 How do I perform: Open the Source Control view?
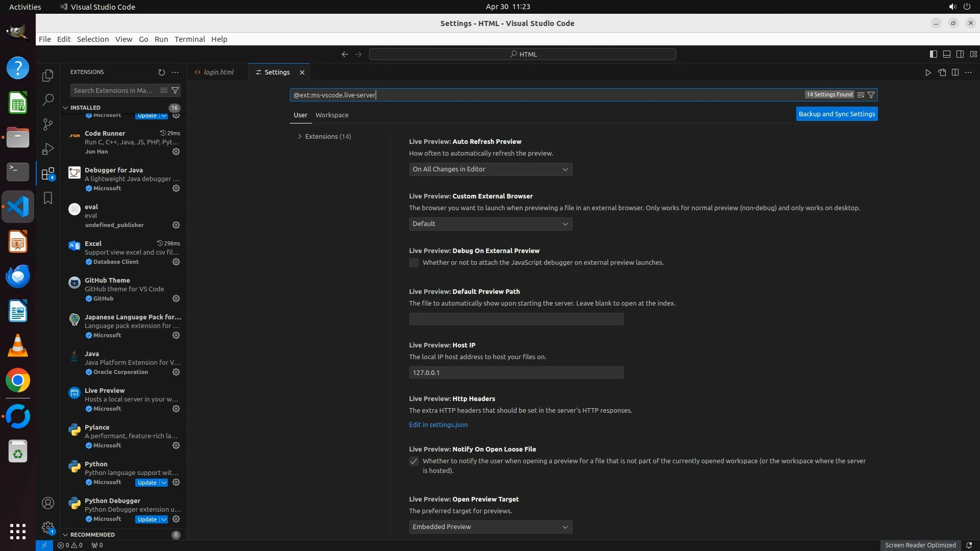(x=47, y=124)
